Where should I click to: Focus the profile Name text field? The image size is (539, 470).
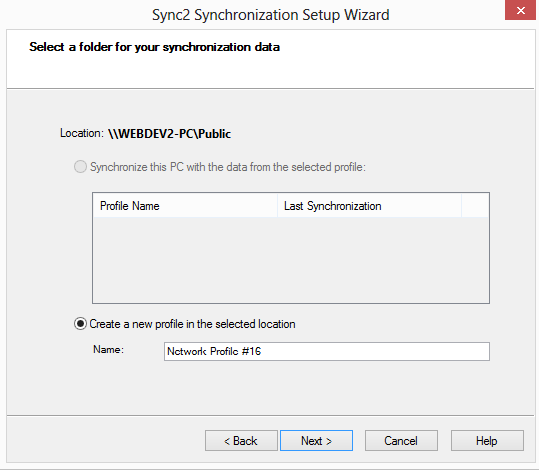click(327, 351)
